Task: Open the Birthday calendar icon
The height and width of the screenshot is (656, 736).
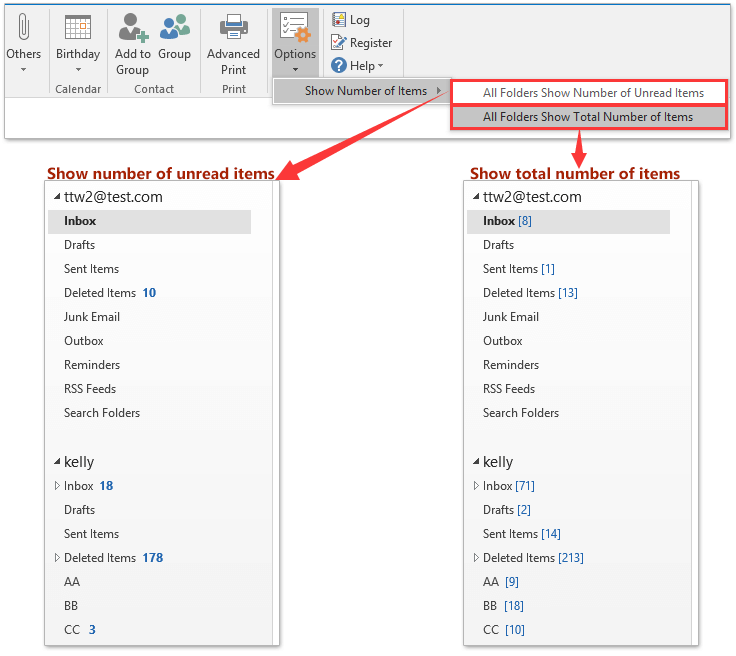Action: pyautogui.click(x=77, y=29)
